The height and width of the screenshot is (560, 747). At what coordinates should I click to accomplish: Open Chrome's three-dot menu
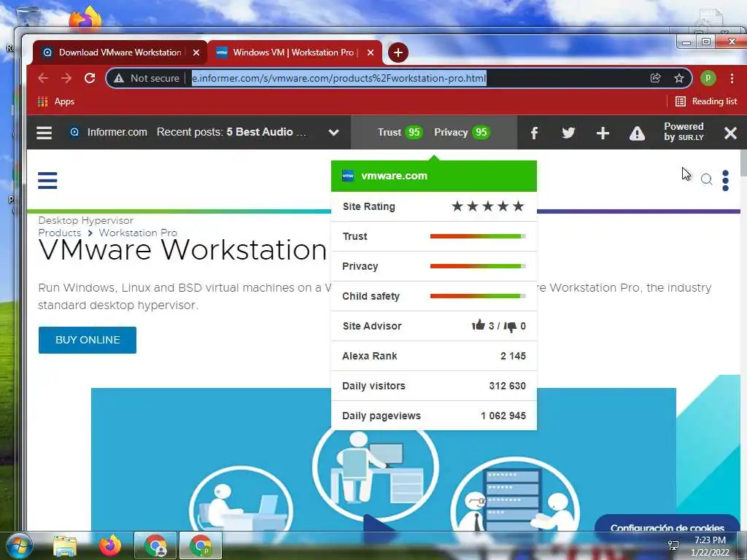click(x=732, y=78)
